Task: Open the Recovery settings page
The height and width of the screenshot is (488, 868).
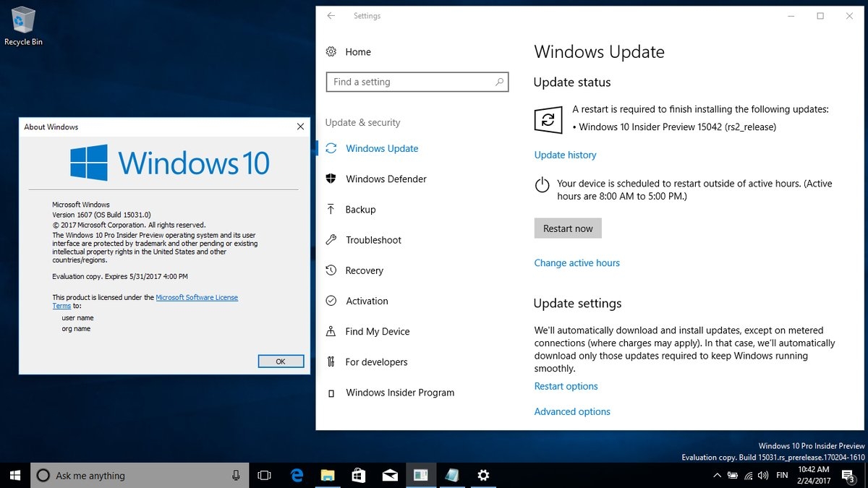Action: pyautogui.click(x=364, y=270)
